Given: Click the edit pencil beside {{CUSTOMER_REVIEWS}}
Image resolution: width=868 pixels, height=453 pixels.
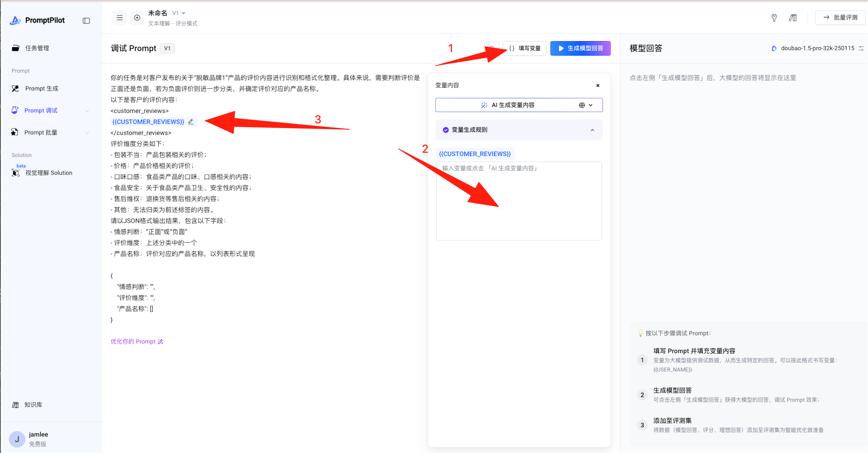Looking at the screenshot, I should pos(191,122).
